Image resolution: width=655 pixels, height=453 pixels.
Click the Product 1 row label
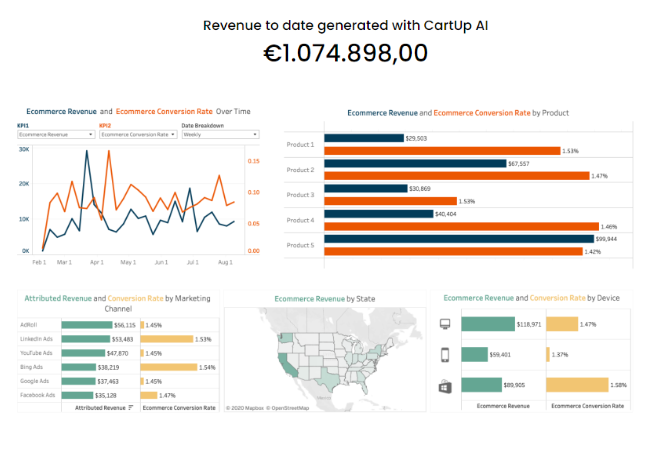[300, 145]
